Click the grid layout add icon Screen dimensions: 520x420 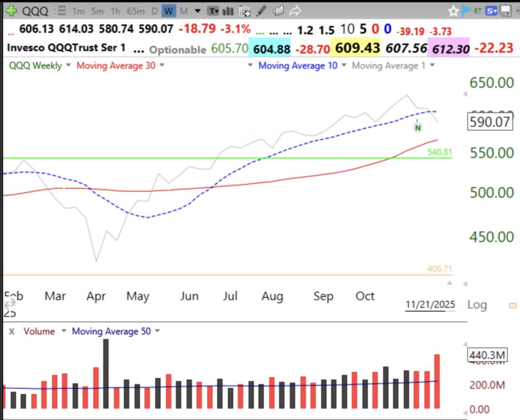pos(245,11)
